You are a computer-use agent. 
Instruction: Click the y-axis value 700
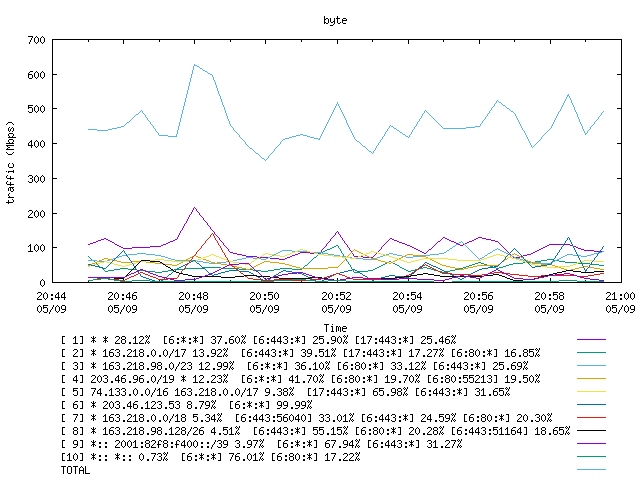click(36, 40)
